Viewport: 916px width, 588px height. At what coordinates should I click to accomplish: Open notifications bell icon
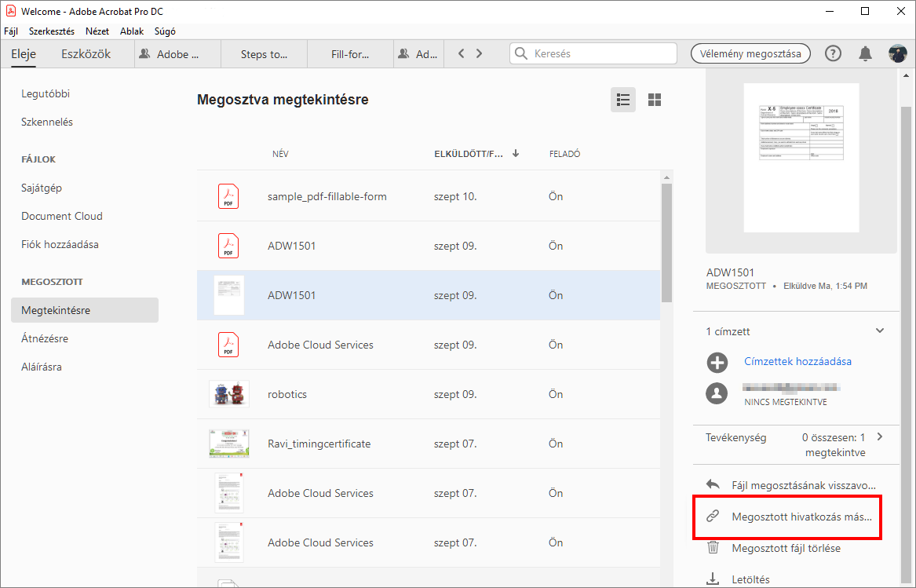click(x=865, y=53)
